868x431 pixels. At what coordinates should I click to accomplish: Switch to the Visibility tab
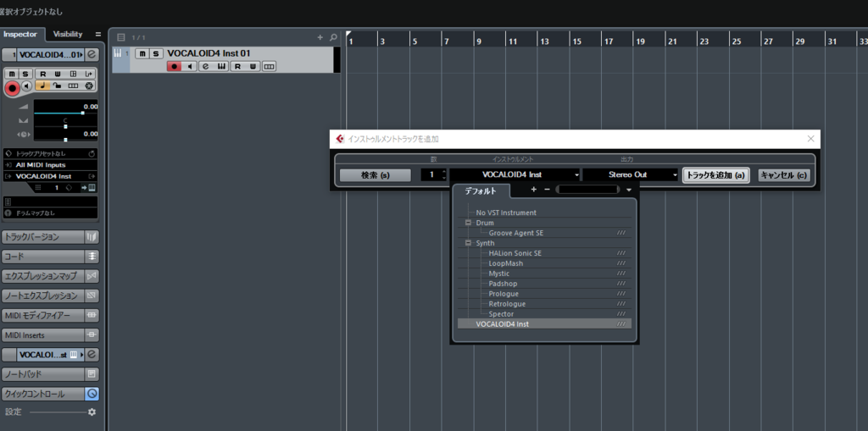pyautogui.click(x=68, y=35)
